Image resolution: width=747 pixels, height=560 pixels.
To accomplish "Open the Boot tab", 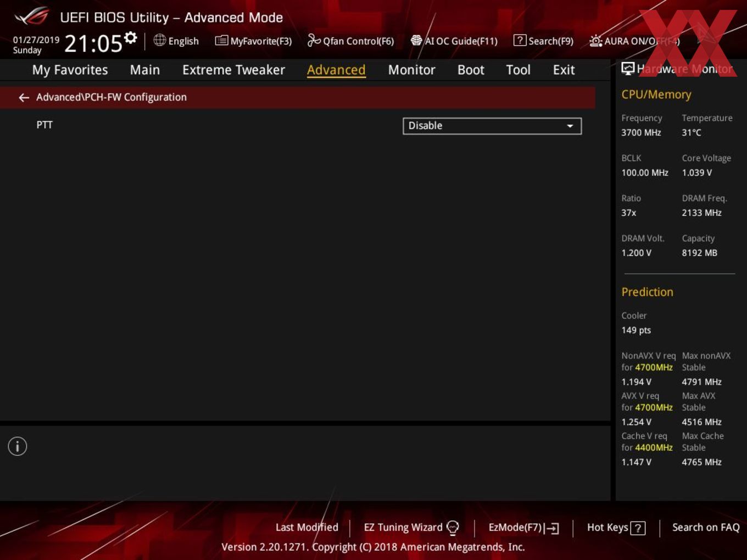I will click(x=471, y=70).
